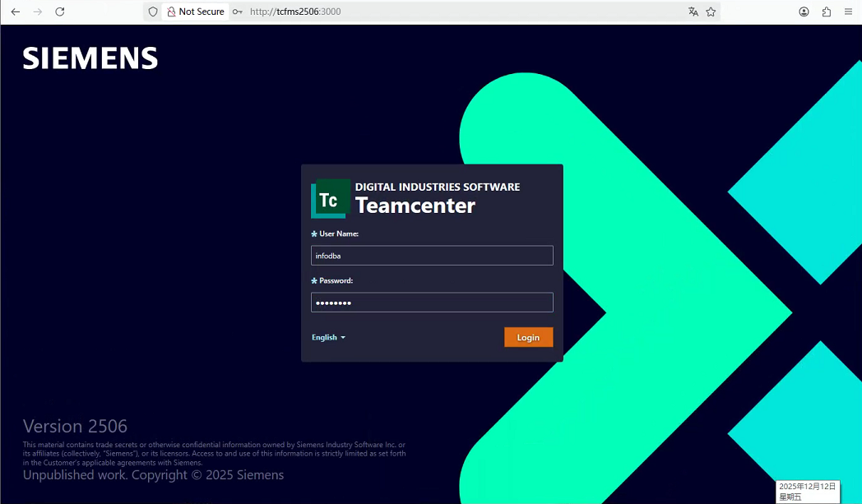Click the orange Login button
Viewport: 862px width, 504px height.
tap(528, 337)
